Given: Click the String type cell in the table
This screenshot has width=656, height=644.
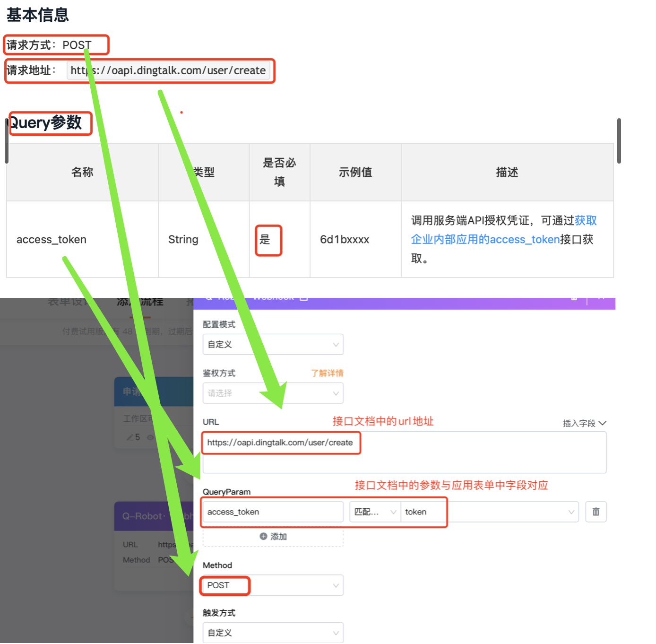Looking at the screenshot, I should pos(204,239).
